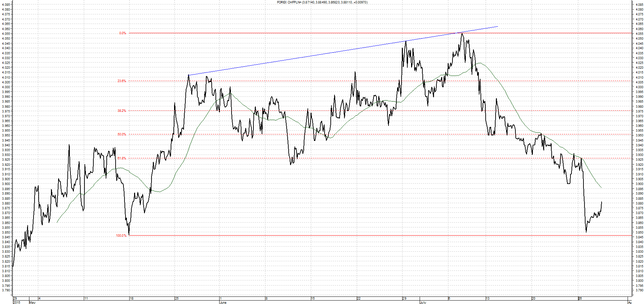This screenshot has width=644, height=304.
Task: Select the blue trendline's upper right endpoint
Action: tap(498, 26)
